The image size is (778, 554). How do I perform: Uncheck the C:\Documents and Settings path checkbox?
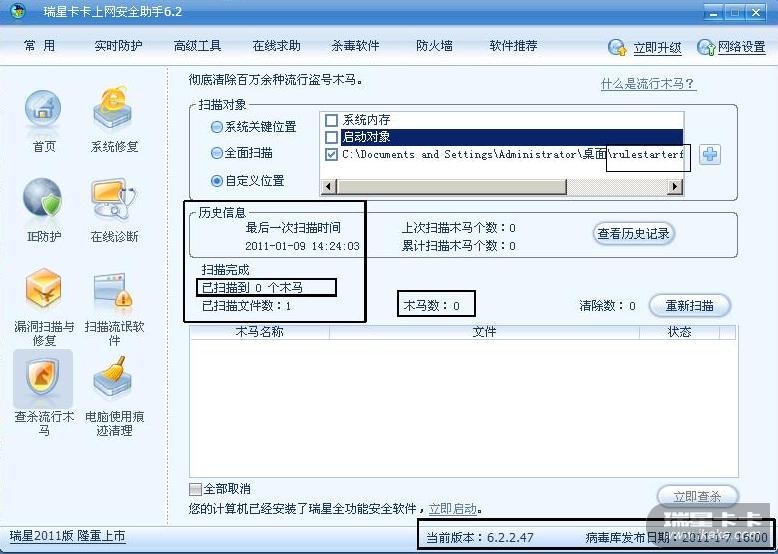point(331,155)
